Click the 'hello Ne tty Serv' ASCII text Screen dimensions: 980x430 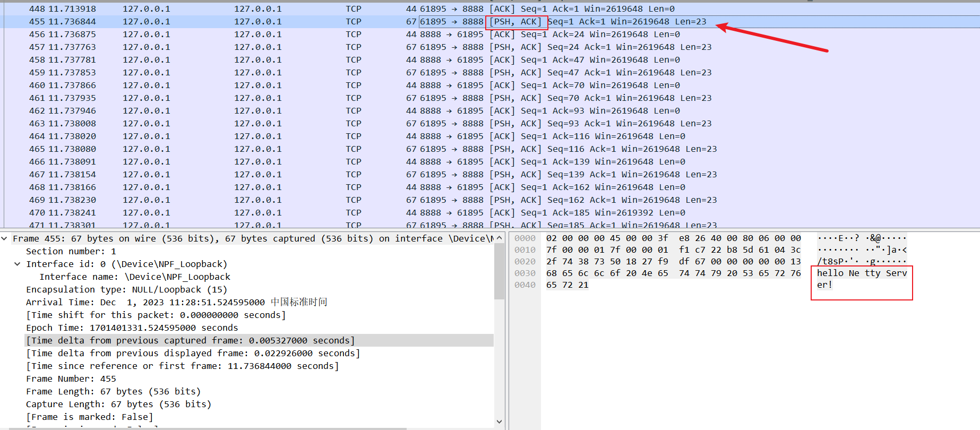coord(861,273)
